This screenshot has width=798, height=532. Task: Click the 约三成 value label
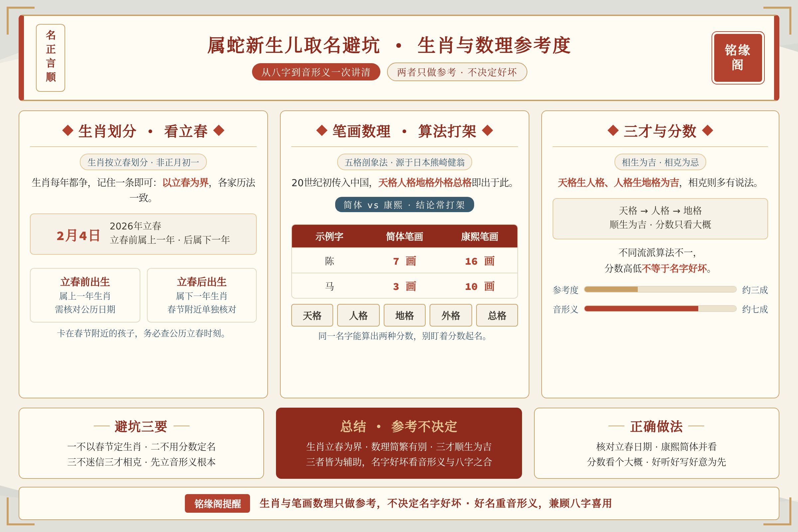coord(755,290)
